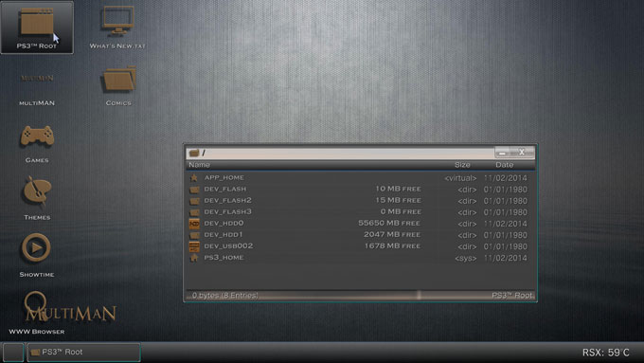644x363 pixels.
Task: Select the PS3 Root taskbar entry
Action: click(83, 353)
